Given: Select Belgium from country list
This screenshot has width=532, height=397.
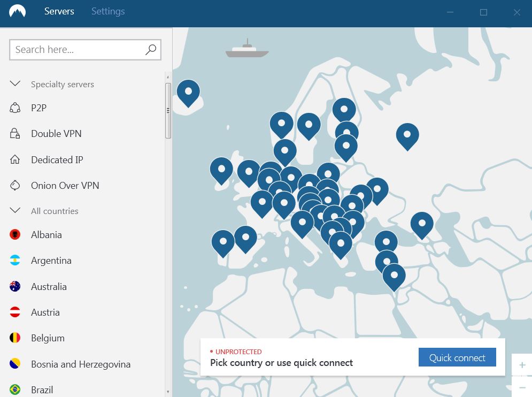Looking at the screenshot, I should pyautogui.click(x=48, y=338).
